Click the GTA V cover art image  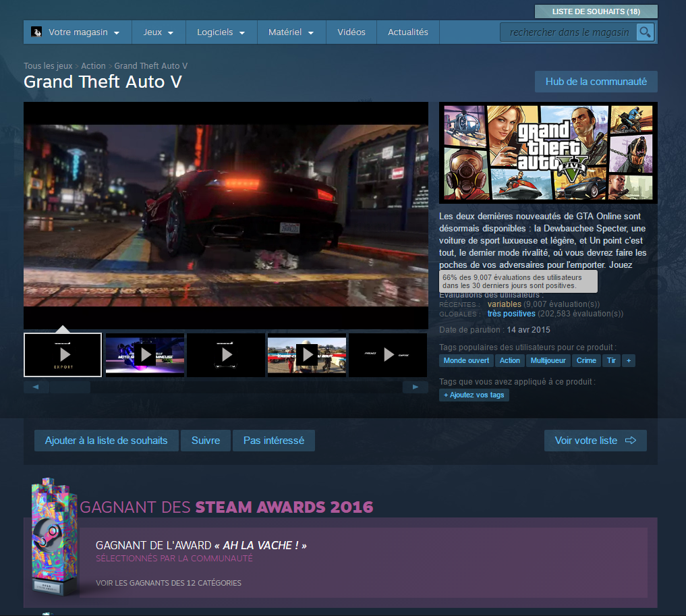click(x=548, y=152)
